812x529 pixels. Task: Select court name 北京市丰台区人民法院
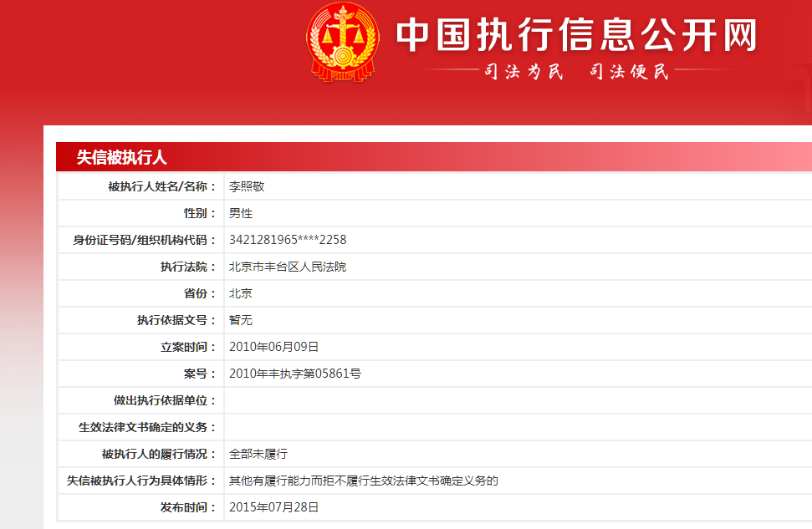[x=288, y=267]
